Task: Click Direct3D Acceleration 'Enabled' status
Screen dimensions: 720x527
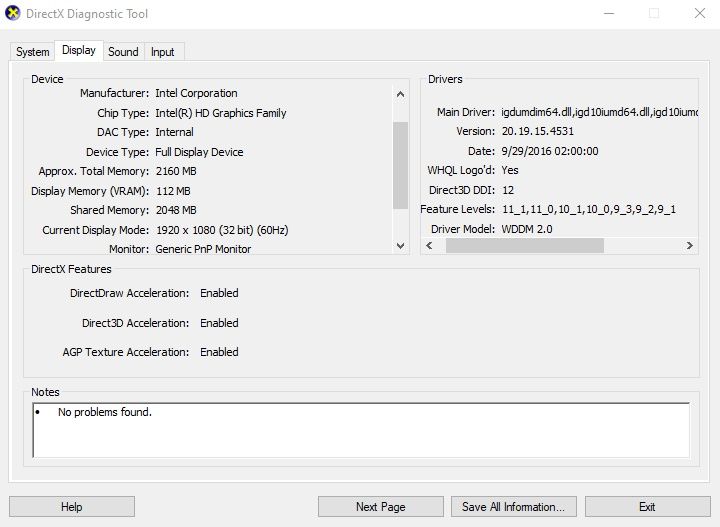Action: [x=219, y=323]
